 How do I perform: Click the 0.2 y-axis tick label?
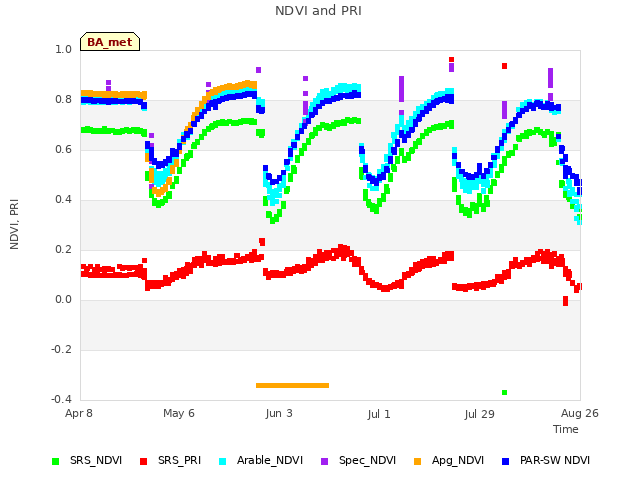pos(63,249)
